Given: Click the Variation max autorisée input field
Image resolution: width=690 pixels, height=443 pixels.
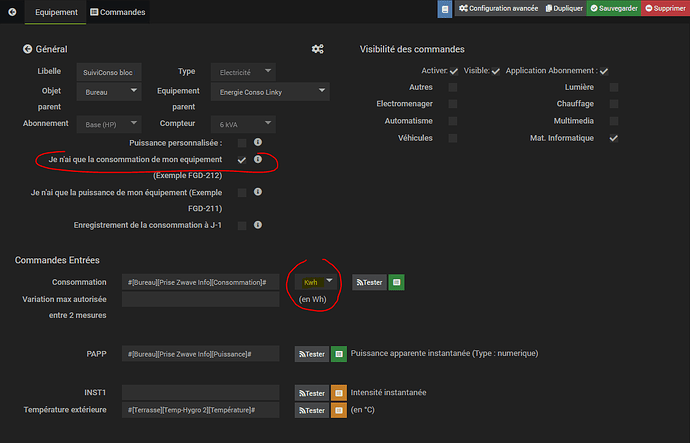Looking at the screenshot, I should tap(200, 299).
